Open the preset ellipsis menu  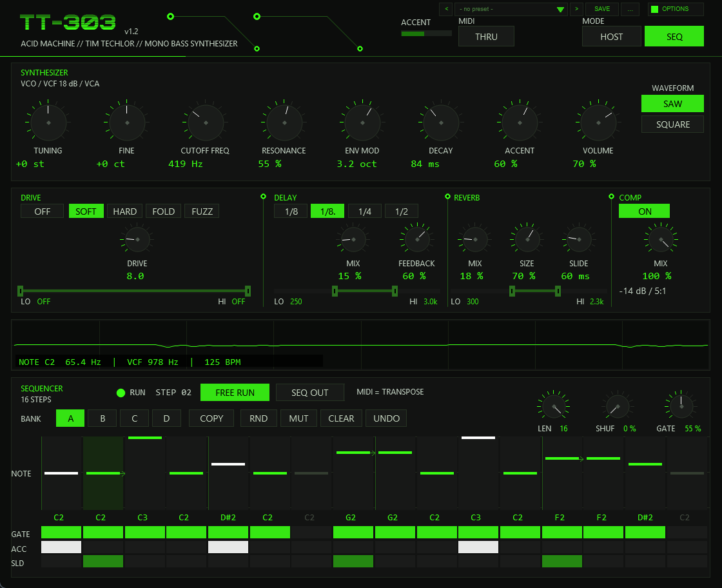pos(630,9)
